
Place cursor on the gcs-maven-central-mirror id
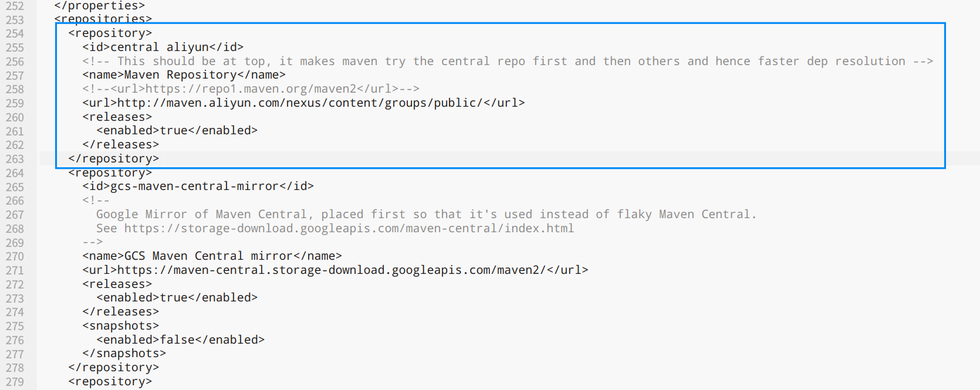[194, 186]
